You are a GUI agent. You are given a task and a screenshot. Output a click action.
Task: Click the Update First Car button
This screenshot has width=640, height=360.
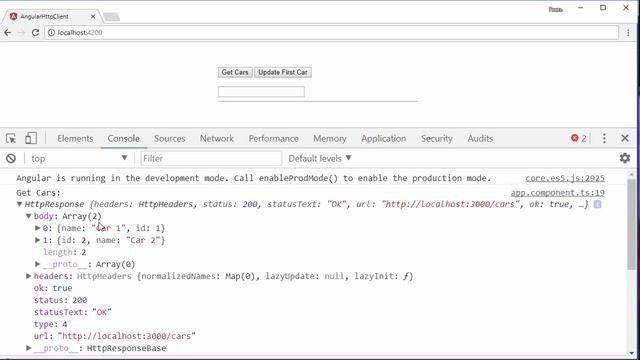283,72
